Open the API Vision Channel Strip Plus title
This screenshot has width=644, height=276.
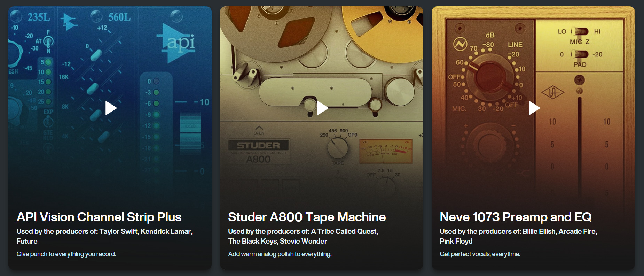(x=99, y=217)
